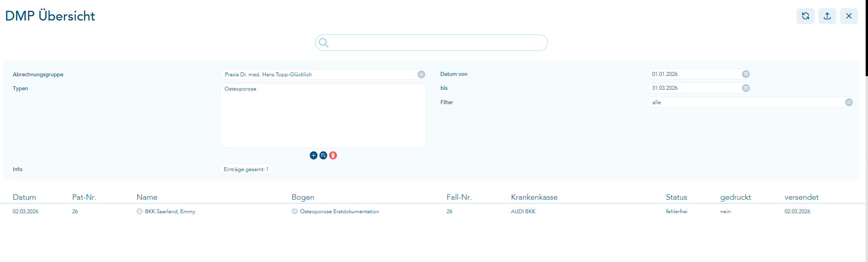
Task: Click into the search input field
Action: (438, 43)
